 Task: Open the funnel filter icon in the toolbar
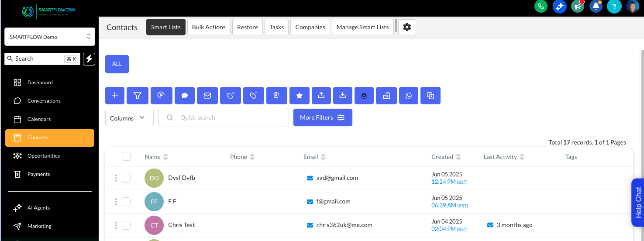pos(138,96)
